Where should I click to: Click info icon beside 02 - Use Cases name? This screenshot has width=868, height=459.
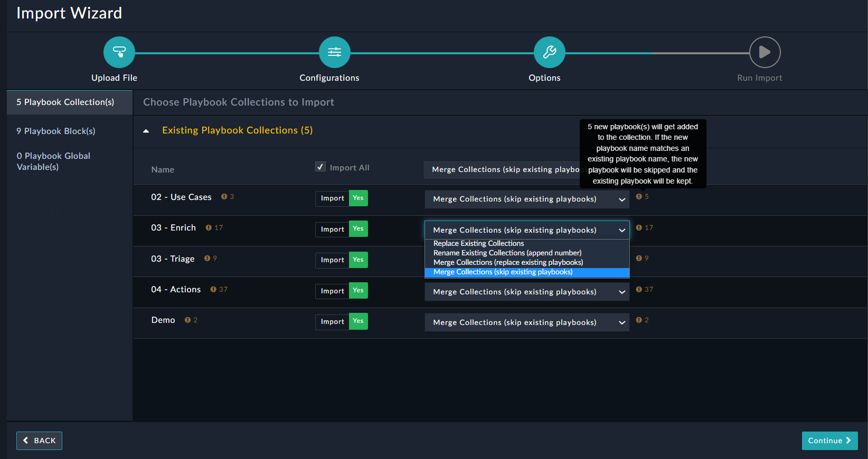[x=224, y=197]
